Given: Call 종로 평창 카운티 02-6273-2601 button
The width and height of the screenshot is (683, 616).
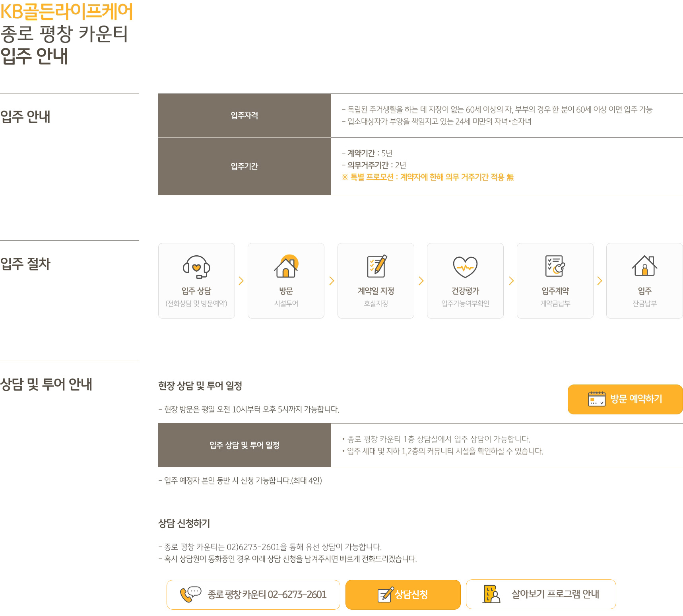Looking at the screenshot, I should coord(253,595).
